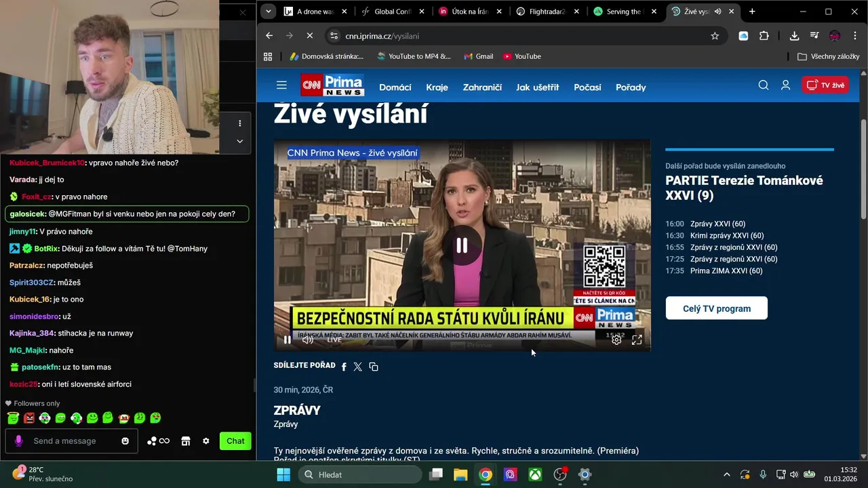Switch to the Flightradar2 browser tab
Screen dimensions: 868x488
[x=549, y=12]
